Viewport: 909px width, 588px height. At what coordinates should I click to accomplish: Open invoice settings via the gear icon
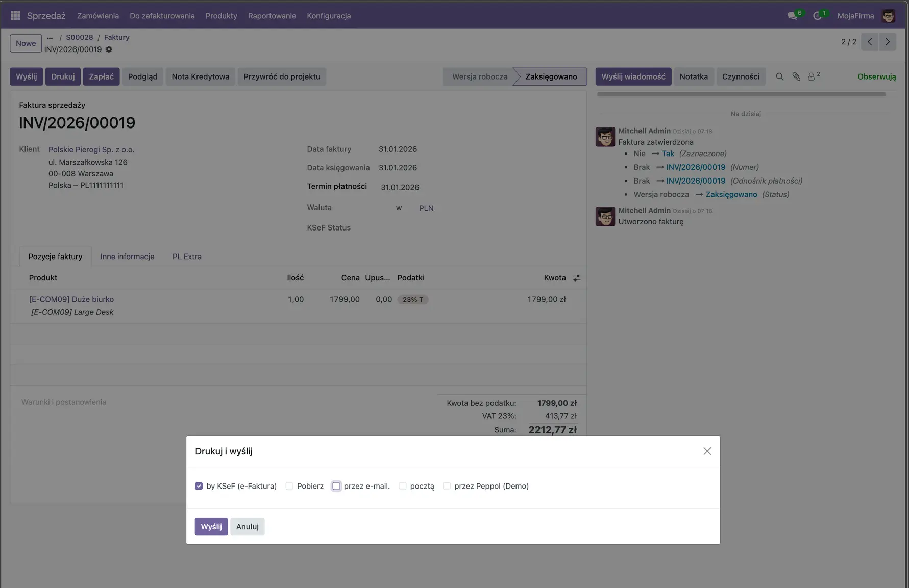pos(109,49)
